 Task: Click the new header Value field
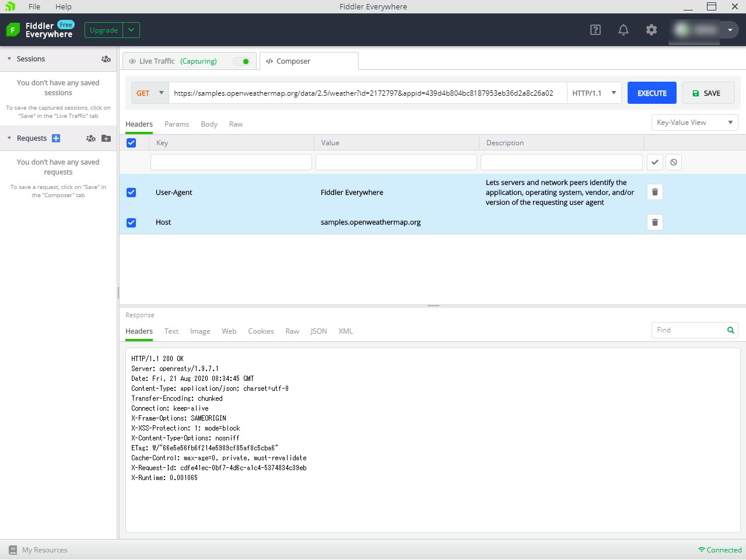[396, 162]
